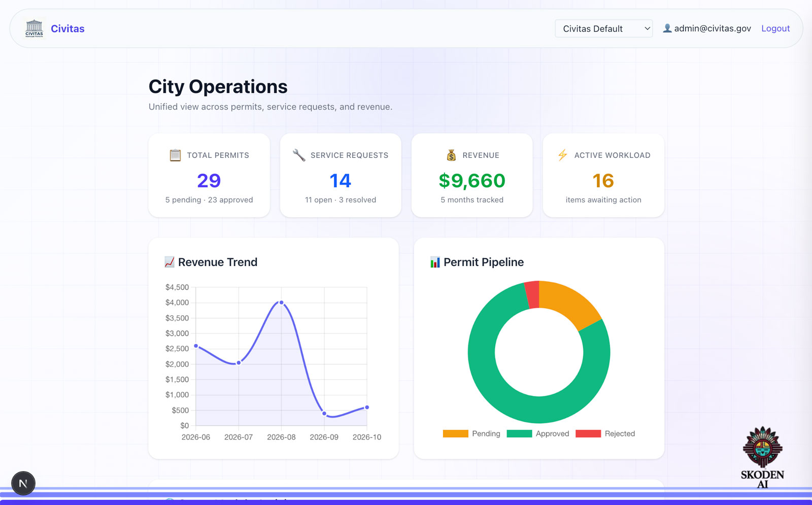This screenshot has height=505, width=812.
Task: Click the Permit Pipeline chart title
Action: point(484,262)
